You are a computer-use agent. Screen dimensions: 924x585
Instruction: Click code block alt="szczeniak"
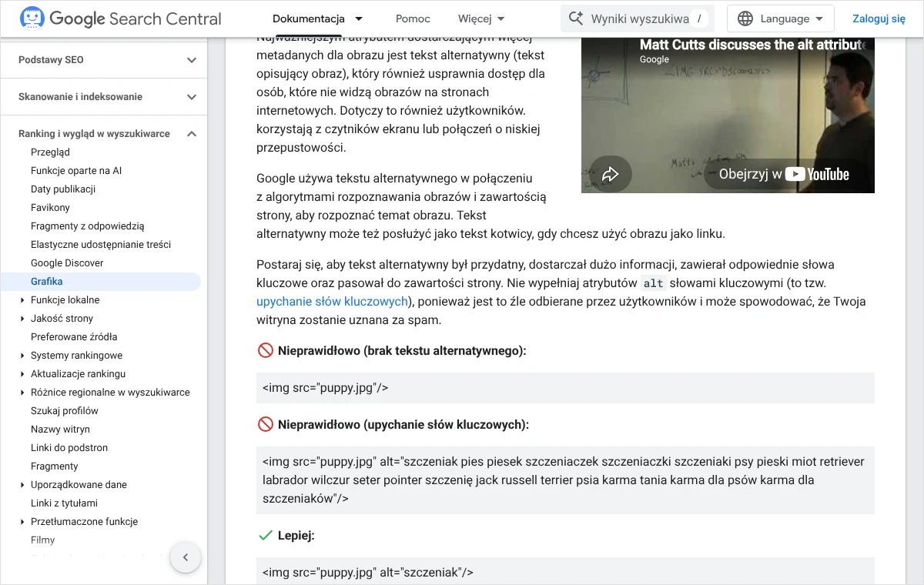(x=565, y=572)
